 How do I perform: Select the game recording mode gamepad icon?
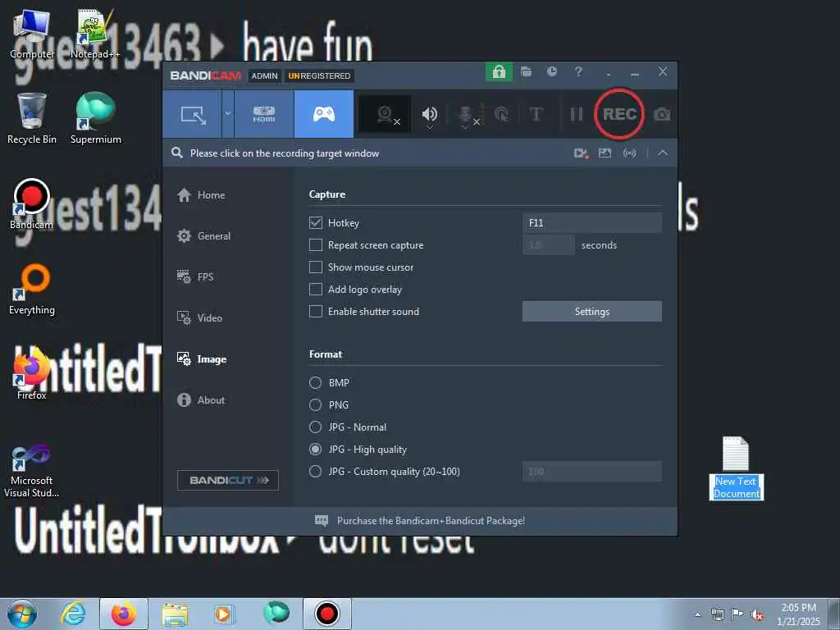324,114
